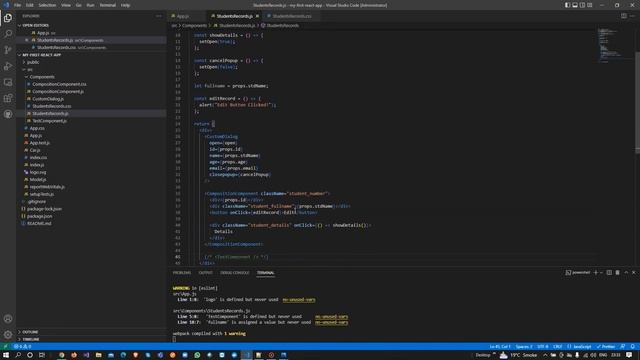This screenshot has height=360, width=640.
Task: Open the Source Control view
Action: [8, 50]
